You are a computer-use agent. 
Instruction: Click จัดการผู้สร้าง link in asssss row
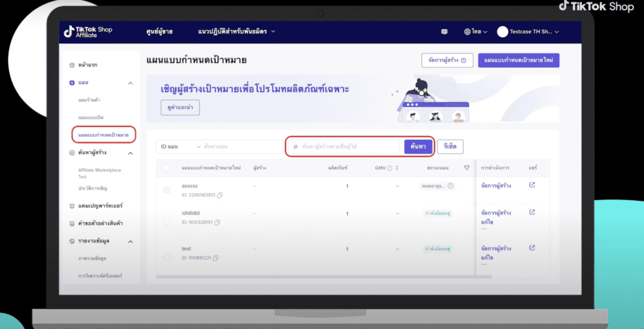point(496,186)
